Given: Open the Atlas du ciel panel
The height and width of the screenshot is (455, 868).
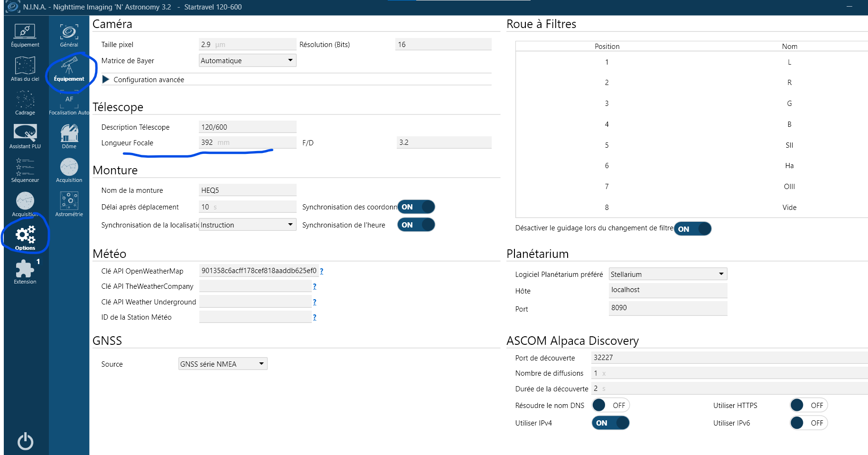Looking at the screenshot, I should coord(25,69).
